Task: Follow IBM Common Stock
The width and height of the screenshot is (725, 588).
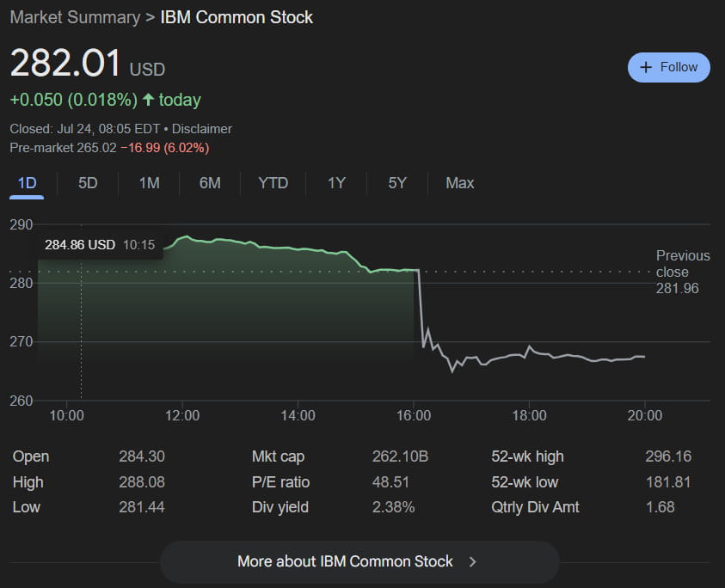Action: 668,68
